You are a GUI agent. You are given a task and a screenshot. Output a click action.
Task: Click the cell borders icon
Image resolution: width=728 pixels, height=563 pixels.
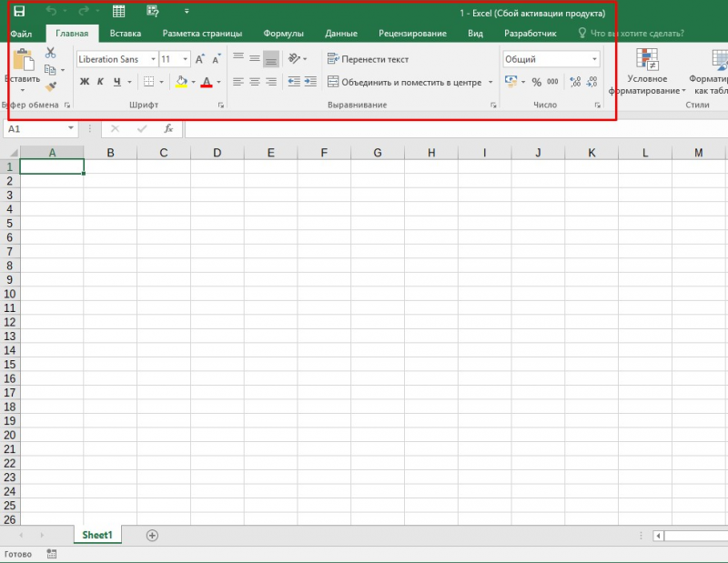pos(148,82)
